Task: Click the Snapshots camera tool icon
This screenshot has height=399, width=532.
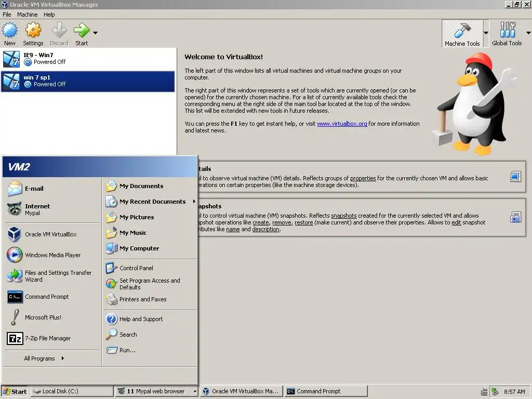Action: click(x=515, y=217)
